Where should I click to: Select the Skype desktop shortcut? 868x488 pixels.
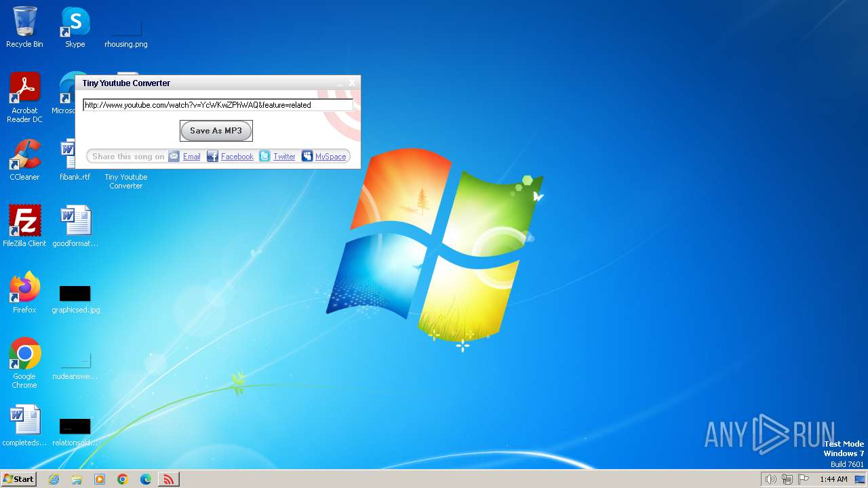tap(75, 27)
